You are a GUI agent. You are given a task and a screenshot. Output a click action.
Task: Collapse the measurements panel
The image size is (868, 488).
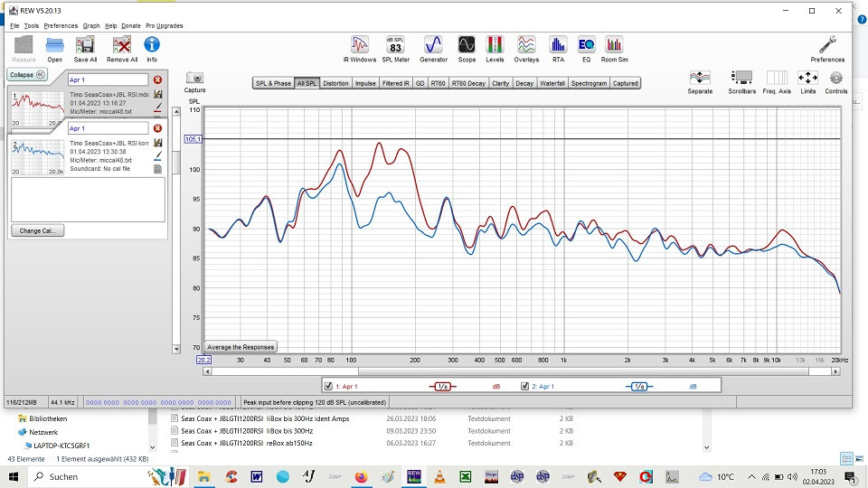(27, 75)
